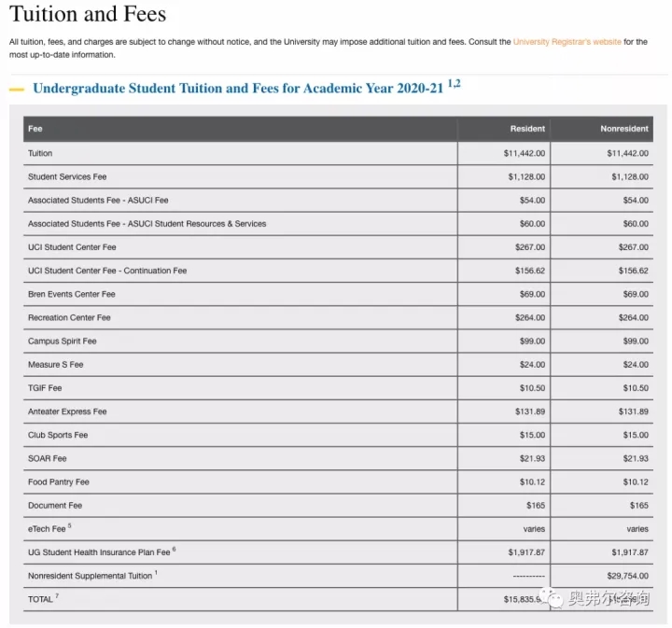672x628 pixels.
Task: Select the Resident column header
Action: [527, 129]
